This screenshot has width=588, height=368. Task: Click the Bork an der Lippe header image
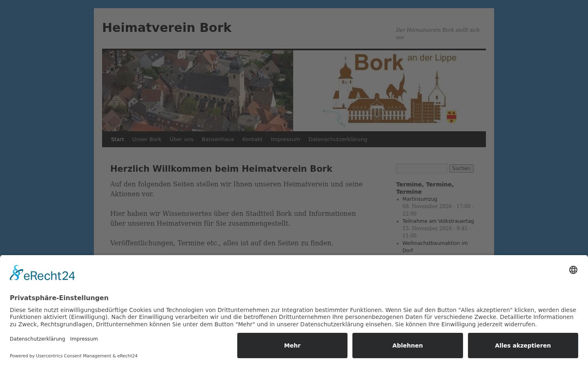tap(390, 91)
